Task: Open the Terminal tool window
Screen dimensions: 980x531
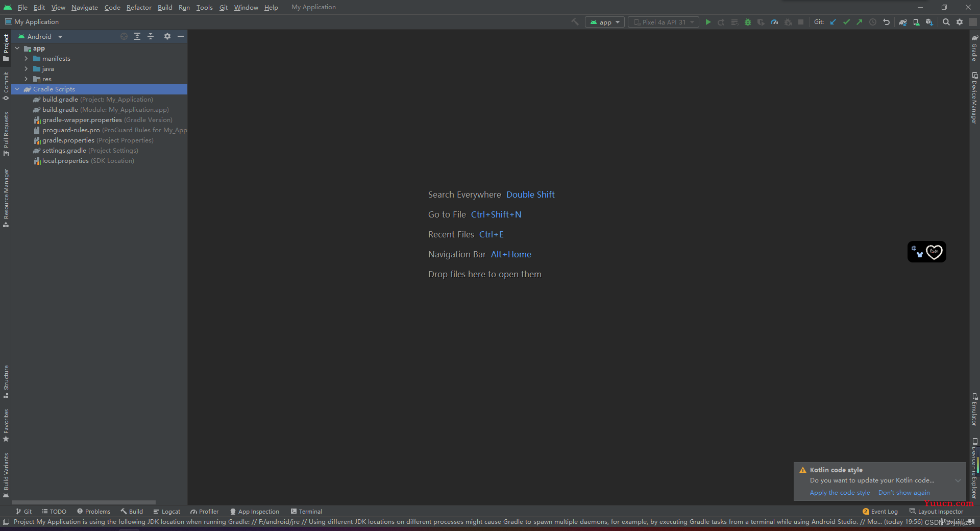Action: [x=306, y=512]
